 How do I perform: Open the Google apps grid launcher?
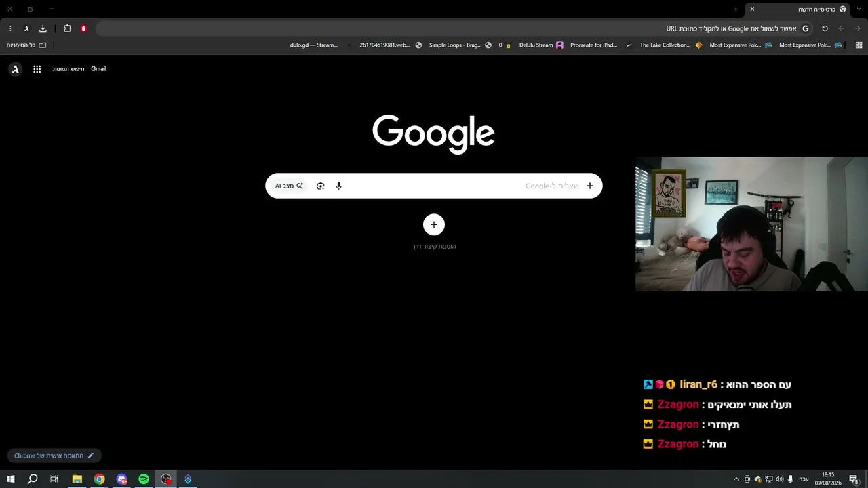pos(37,69)
